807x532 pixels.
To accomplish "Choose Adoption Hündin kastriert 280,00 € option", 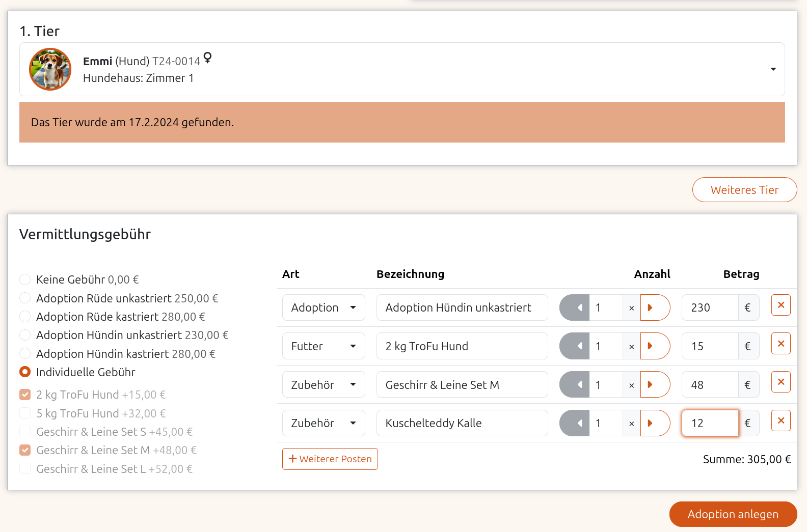I will pyautogui.click(x=25, y=354).
